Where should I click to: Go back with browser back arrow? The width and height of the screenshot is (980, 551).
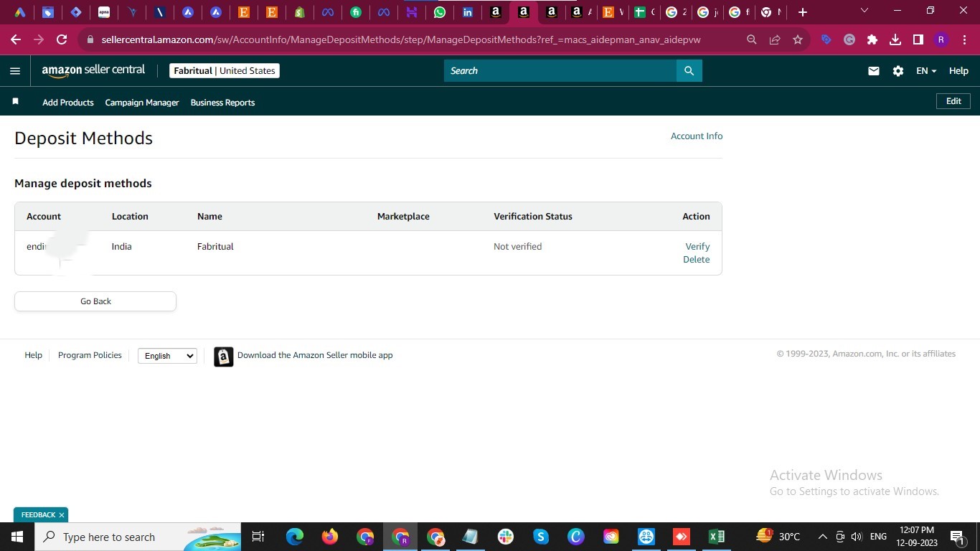coord(16,39)
